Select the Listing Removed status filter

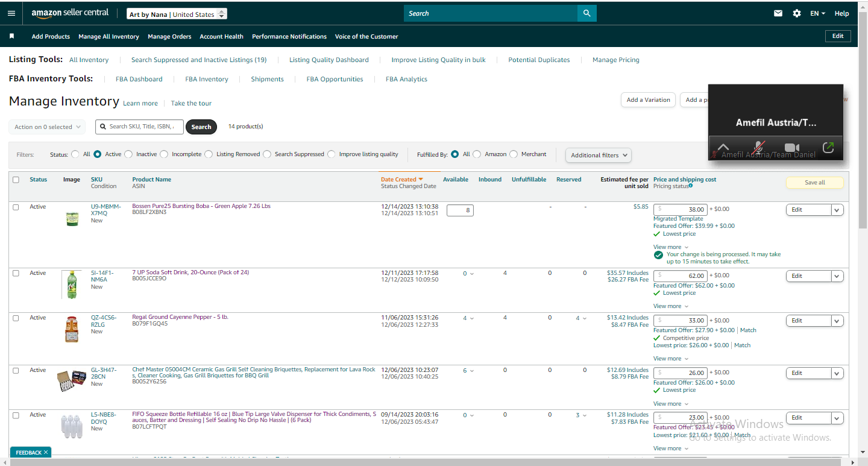pos(209,154)
